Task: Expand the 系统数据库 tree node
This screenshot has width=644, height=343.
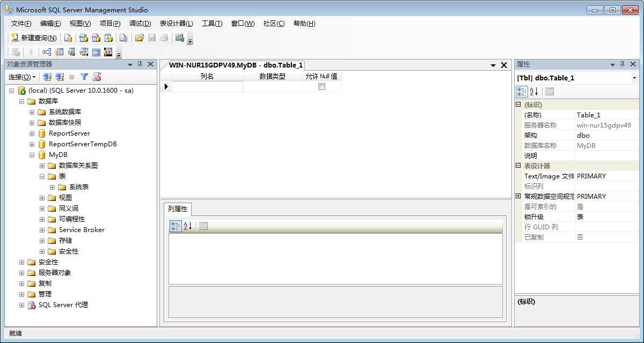Action: (32, 112)
